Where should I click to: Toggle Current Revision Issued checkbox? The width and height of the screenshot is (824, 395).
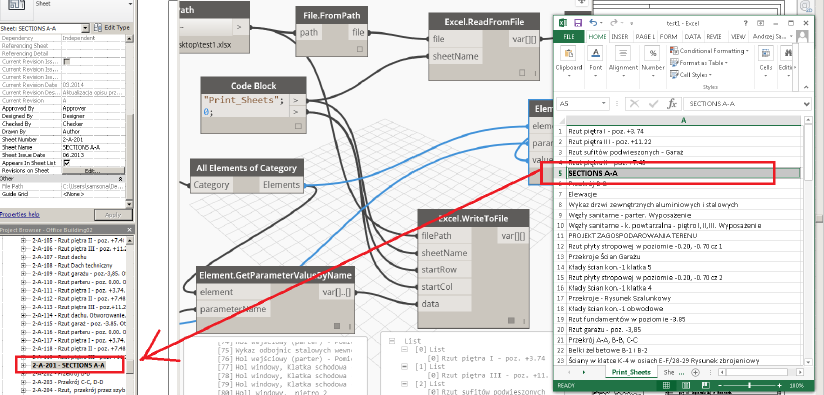pos(66,61)
